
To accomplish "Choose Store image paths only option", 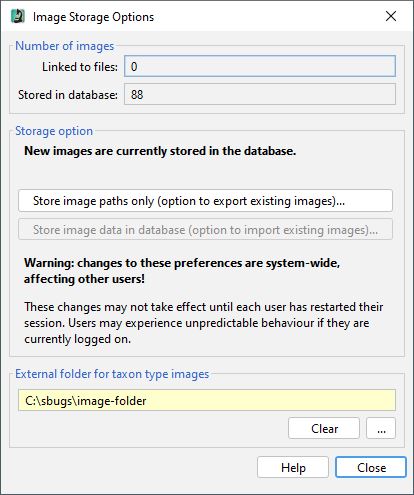I will [x=205, y=201].
